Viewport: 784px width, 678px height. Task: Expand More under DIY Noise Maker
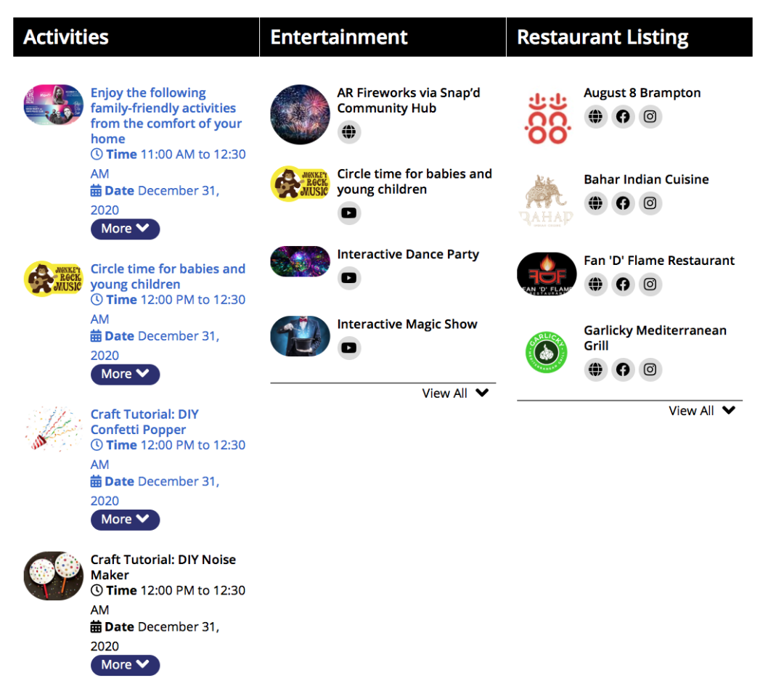(x=125, y=665)
